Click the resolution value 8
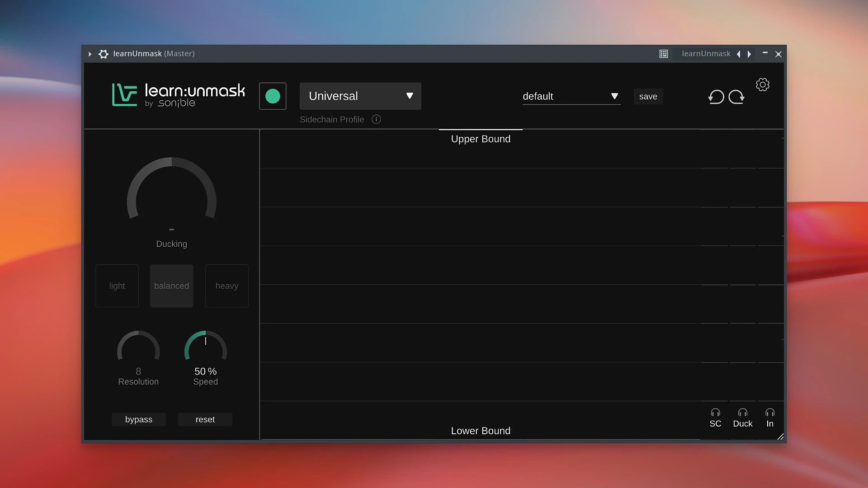This screenshot has height=488, width=868. tap(138, 371)
